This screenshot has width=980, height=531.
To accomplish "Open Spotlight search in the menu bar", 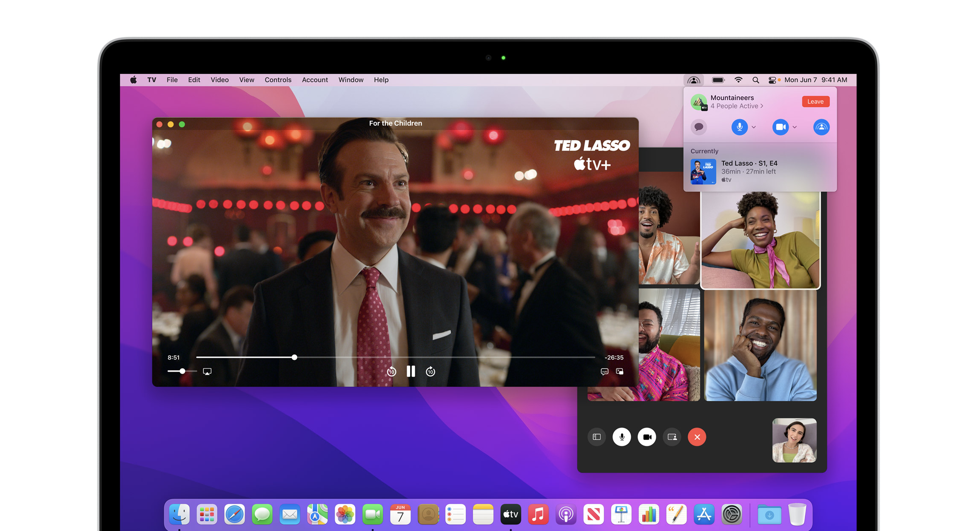I will [755, 80].
